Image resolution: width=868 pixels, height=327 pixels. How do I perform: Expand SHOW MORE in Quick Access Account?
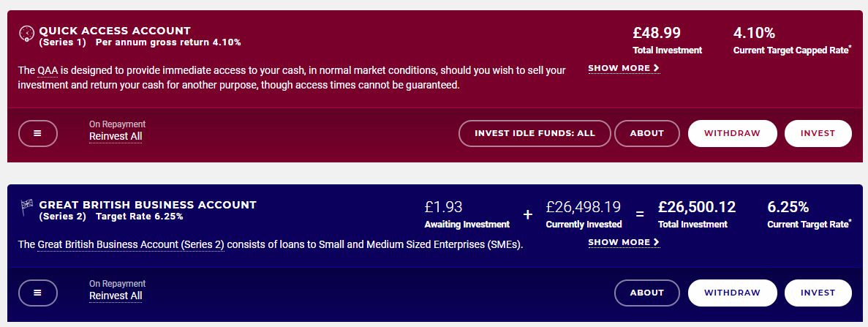pos(624,68)
